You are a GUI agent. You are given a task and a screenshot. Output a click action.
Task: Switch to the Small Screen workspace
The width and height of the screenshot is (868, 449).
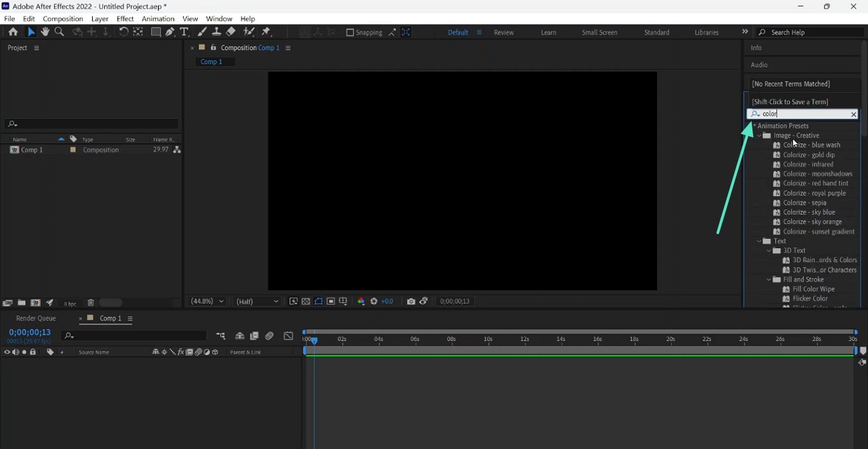[600, 33]
